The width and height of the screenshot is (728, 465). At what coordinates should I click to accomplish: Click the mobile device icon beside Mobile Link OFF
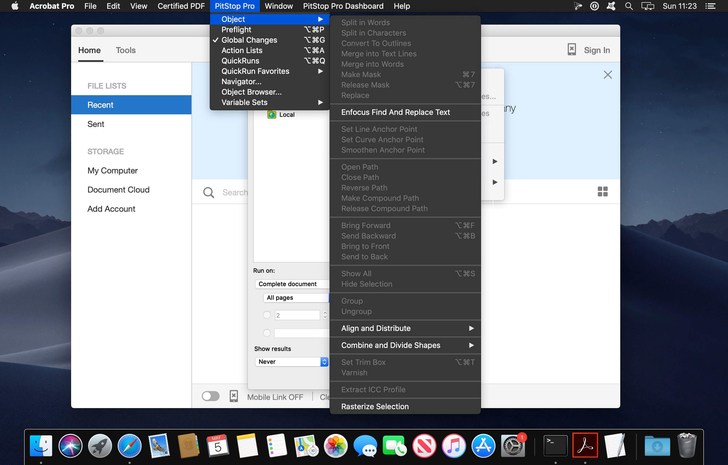click(x=234, y=396)
